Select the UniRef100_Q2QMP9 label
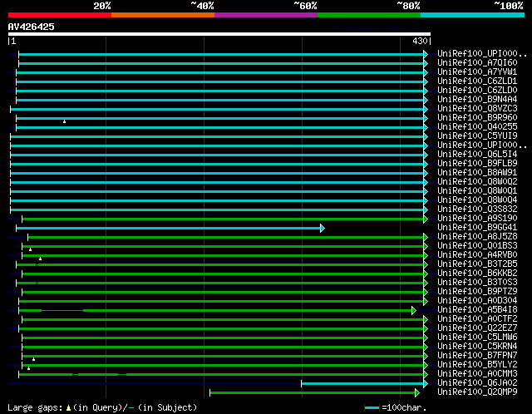 pos(477,392)
